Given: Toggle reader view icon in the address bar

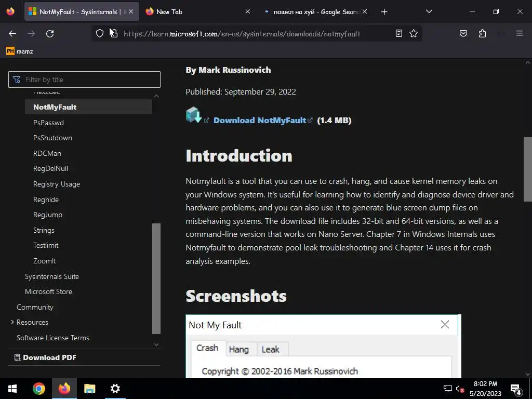Looking at the screenshot, I should click(399, 33).
